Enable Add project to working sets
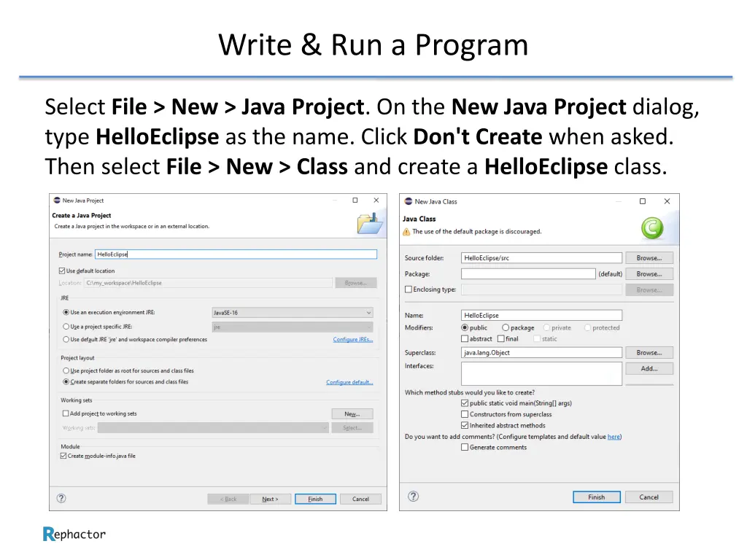The width and height of the screenshot is (747, 560). coord(66,413)
